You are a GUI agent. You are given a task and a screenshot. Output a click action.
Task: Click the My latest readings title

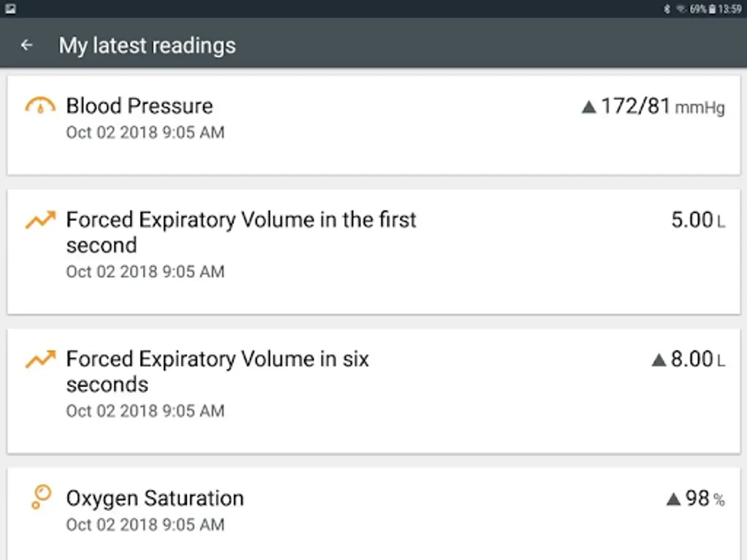tap(148, 45)
